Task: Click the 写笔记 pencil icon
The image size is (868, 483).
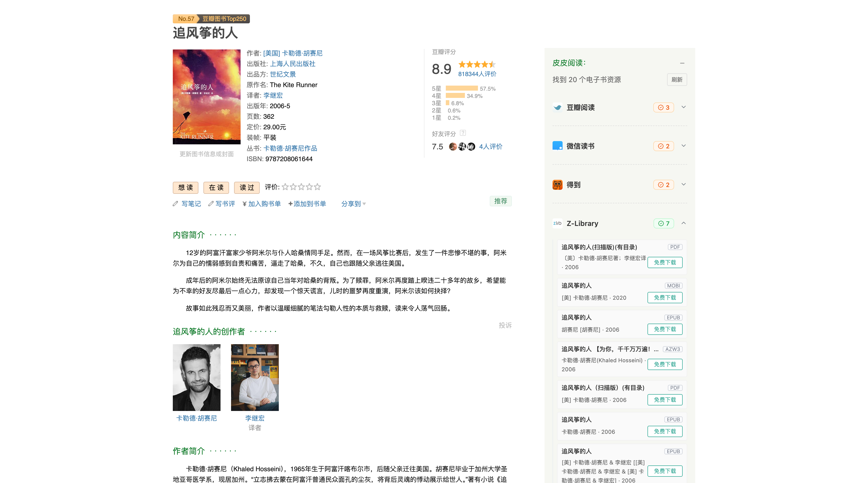Action: (x=176, y=204)
